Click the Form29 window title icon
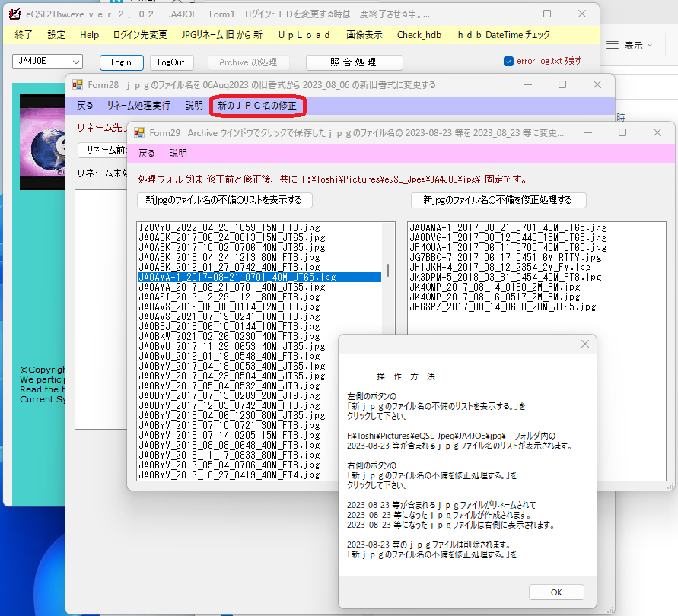 pos(139,132)
